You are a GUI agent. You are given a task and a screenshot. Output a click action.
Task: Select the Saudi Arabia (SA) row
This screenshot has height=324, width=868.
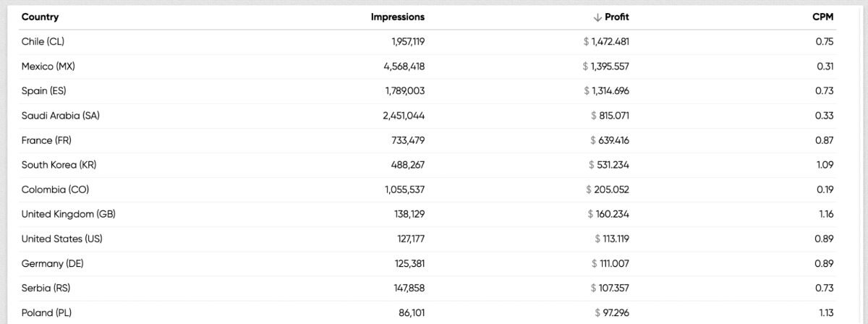[61, 116]
